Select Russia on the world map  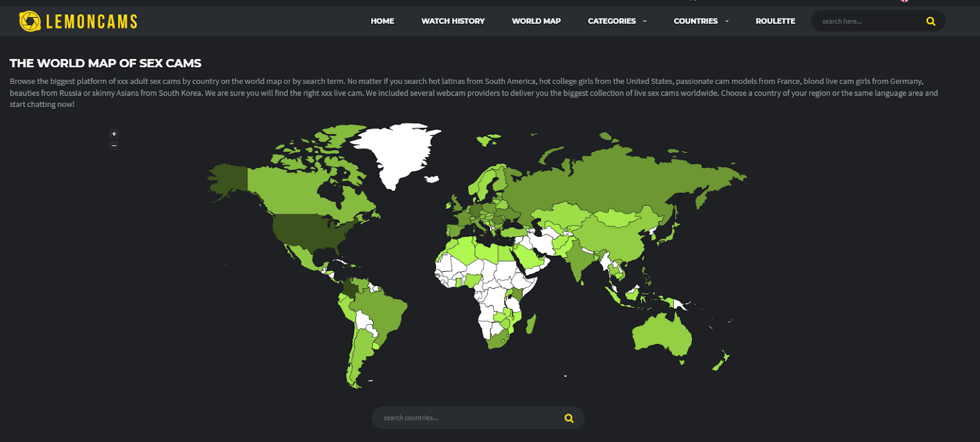tap(612, 178)
